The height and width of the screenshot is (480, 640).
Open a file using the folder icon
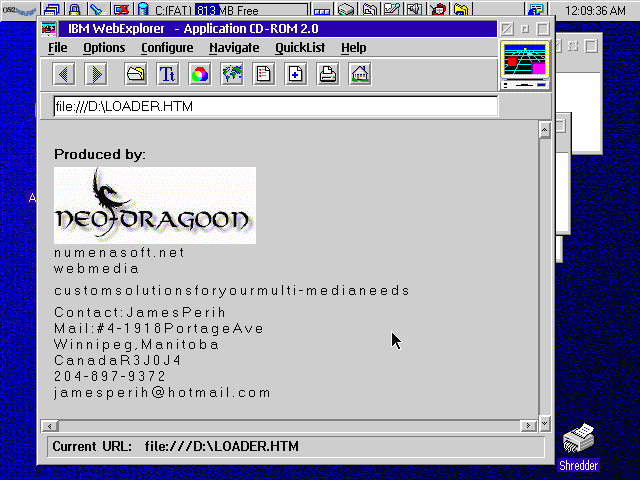click(136, 74)
